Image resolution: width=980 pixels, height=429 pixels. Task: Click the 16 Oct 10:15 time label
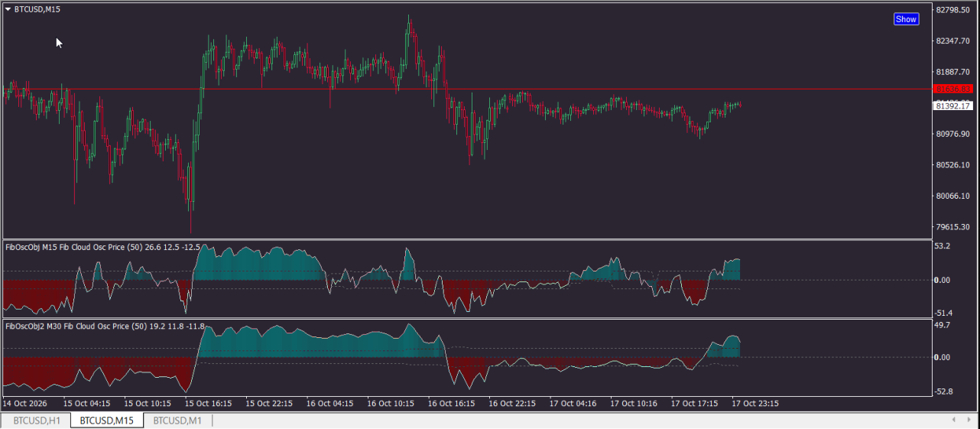click(391, 403)
